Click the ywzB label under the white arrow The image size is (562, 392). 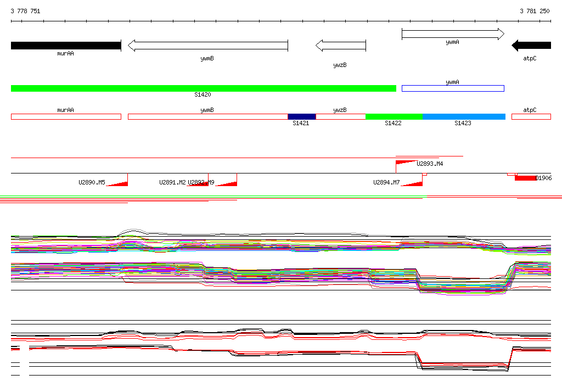340,65
